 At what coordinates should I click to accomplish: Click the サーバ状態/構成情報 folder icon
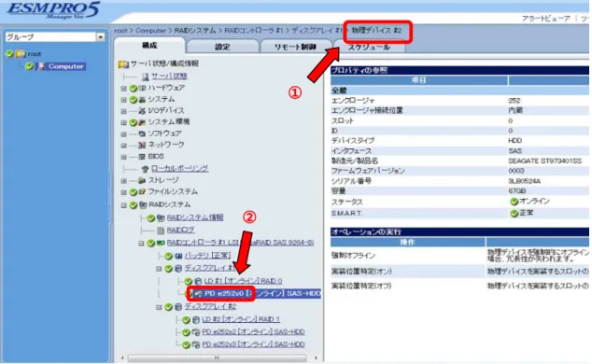[x=123, y=64]
